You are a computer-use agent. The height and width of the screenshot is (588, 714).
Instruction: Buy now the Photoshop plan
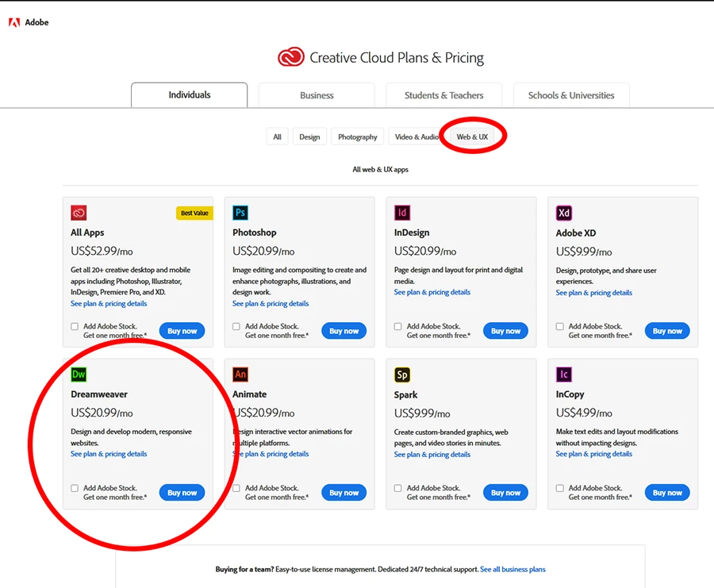click(344, 331)
